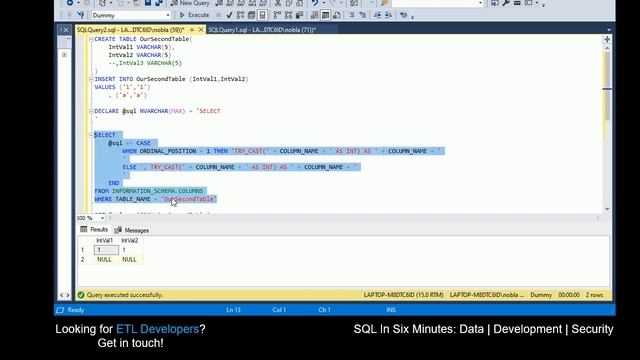The height and width of the screenshot is (360, 640).
Task: Select the IntVal1 cell in row 1
Action: (106, 250)
